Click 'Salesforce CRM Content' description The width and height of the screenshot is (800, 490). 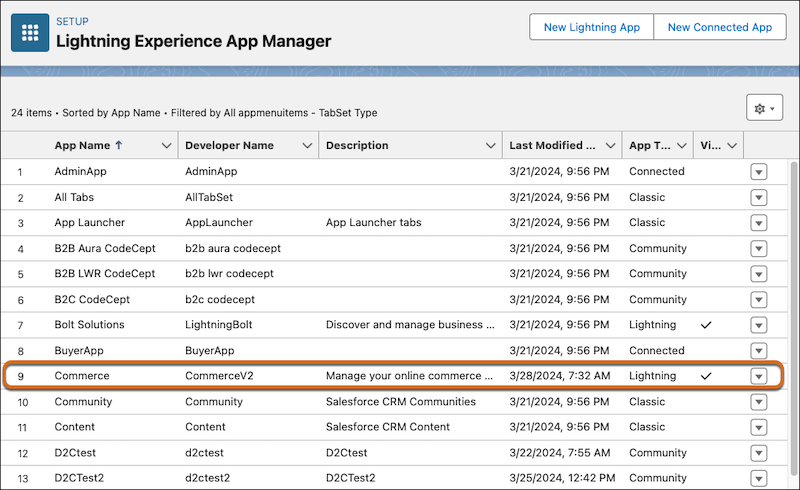click(x=388, y=427)
